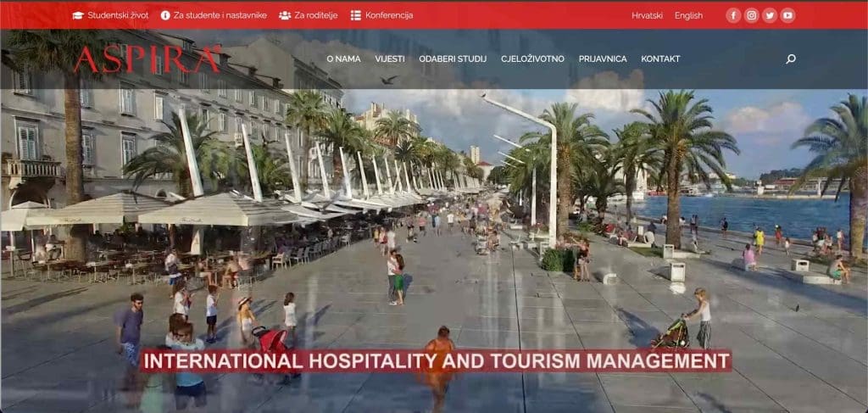The height and width of the screenshot is (413, 868).
Task: Open Konferencija link
Action: [388, 15]
